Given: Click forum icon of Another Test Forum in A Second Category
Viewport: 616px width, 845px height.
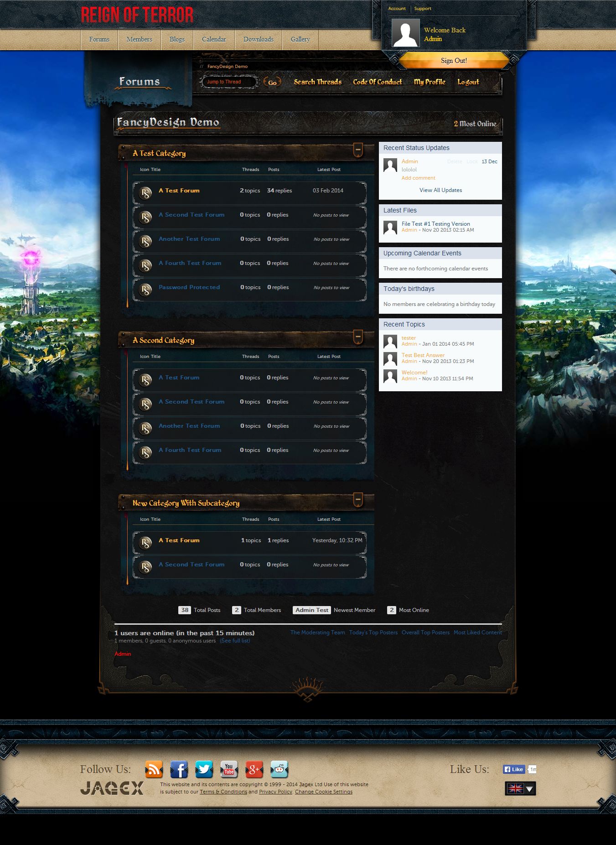Looking at the screenshot, I should (x=145, y=428).
